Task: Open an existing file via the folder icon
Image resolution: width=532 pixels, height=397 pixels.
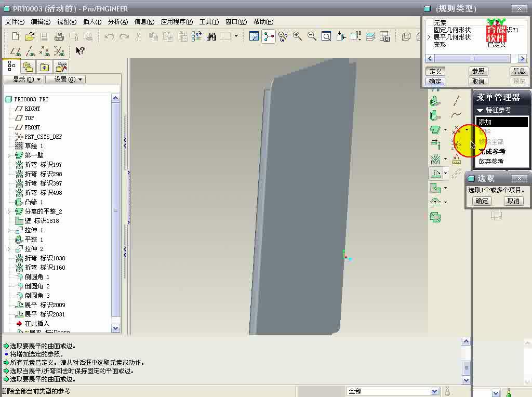Action: point(30,36)
